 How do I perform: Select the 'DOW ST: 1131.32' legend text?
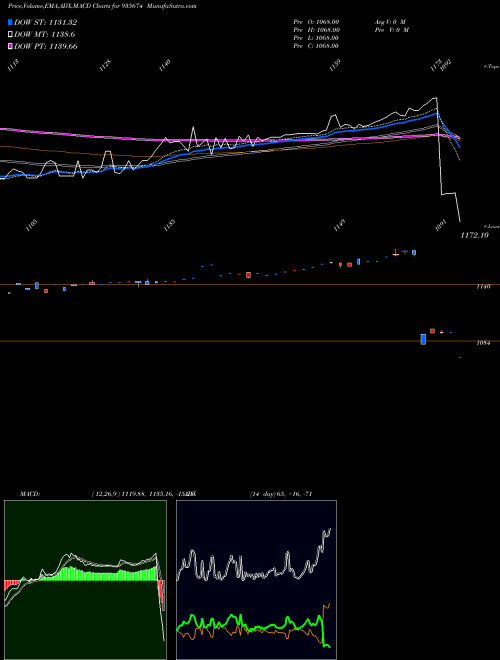pos(45,23)
